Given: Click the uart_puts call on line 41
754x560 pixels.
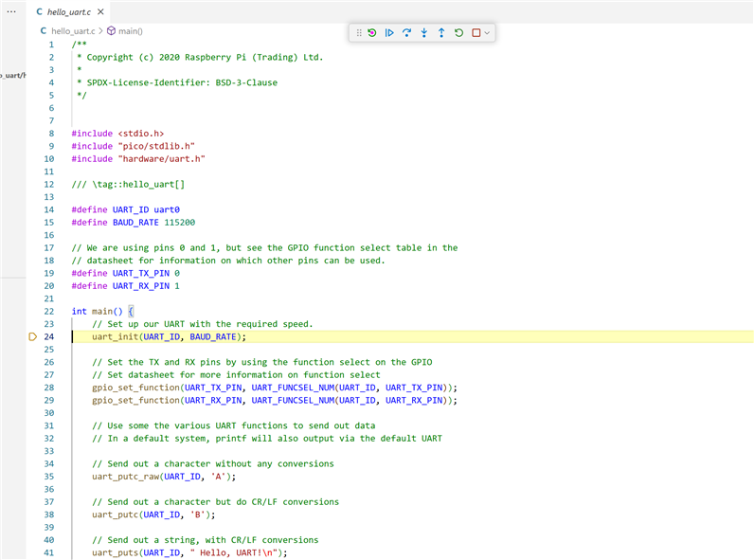Looking at the screenshot, I should [x=189, y=552].
